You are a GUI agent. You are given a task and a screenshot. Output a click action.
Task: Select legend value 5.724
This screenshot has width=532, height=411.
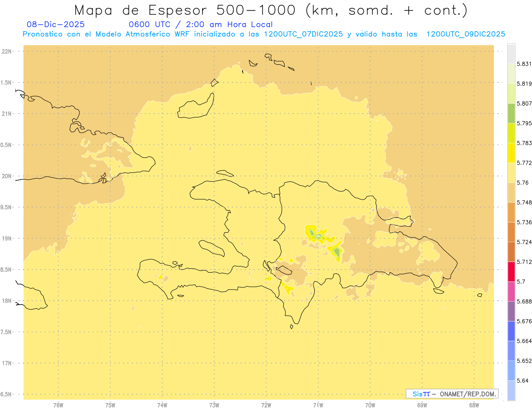[x=524, y=242]
